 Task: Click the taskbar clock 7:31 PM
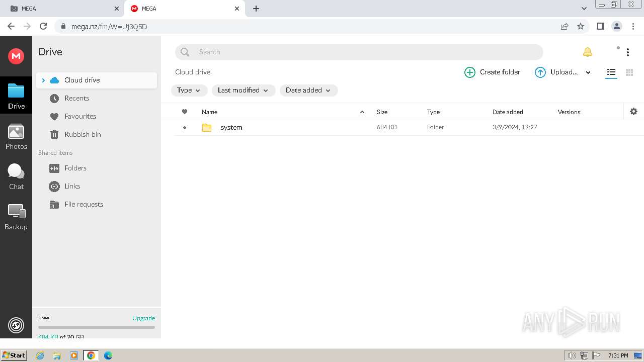618,355
